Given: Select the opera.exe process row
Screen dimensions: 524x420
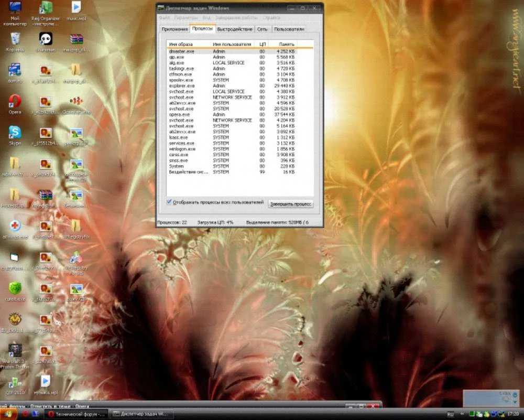Looking at the screenshot, I should tap(180, 114).
